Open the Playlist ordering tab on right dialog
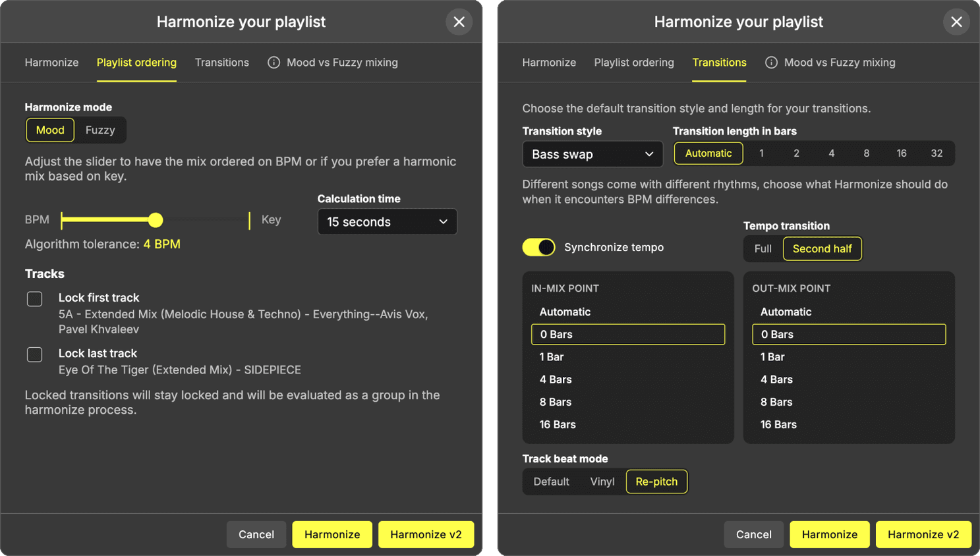This screenshot has width=980, height=556. [x=633, y=63]
